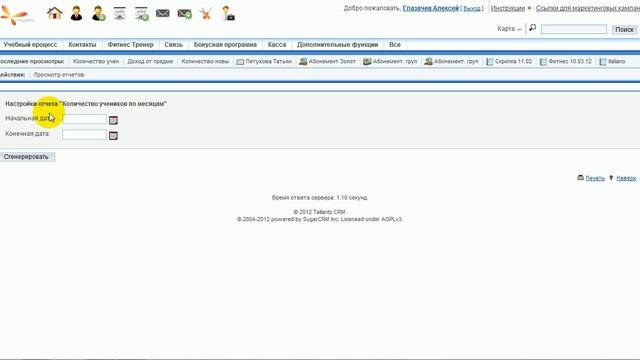The width and height of the screenshot is (640, 360).
Task: Open calendar picker for Конечная дата
Action: [x=113, y=136]
